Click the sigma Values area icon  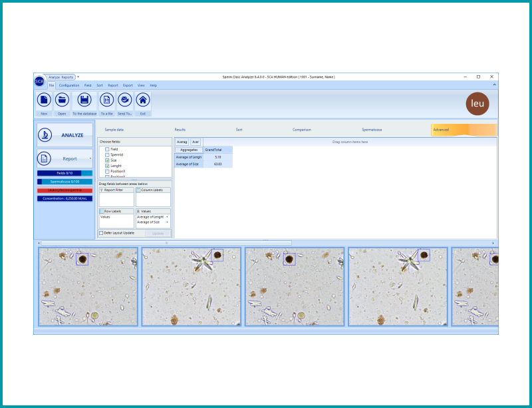pyautogui.click(x=138, y=211)
